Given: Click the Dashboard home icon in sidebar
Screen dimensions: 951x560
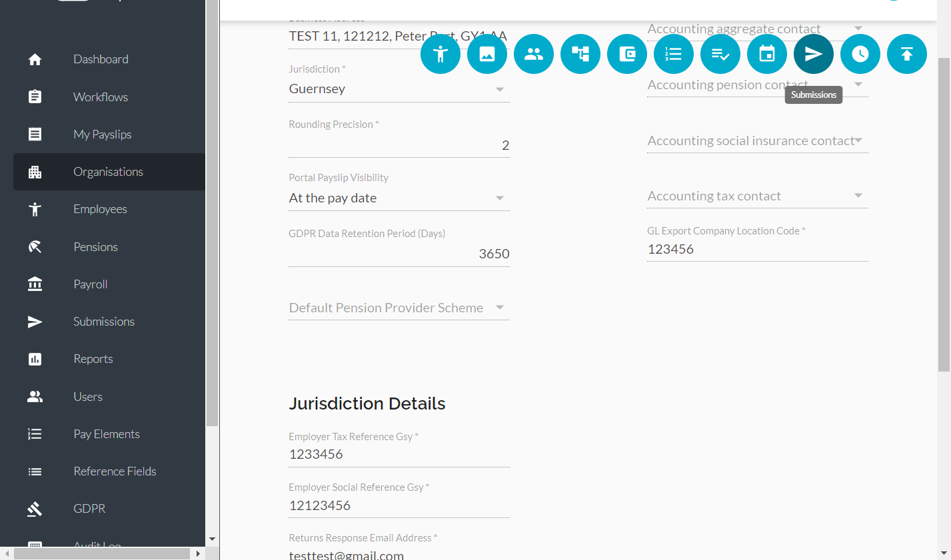Looking at the screenshot, I should point(35,59).
